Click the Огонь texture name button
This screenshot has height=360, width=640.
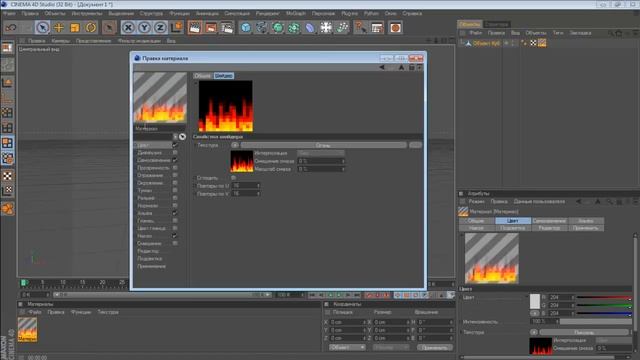pyautogui.click(x=323, y=145)
